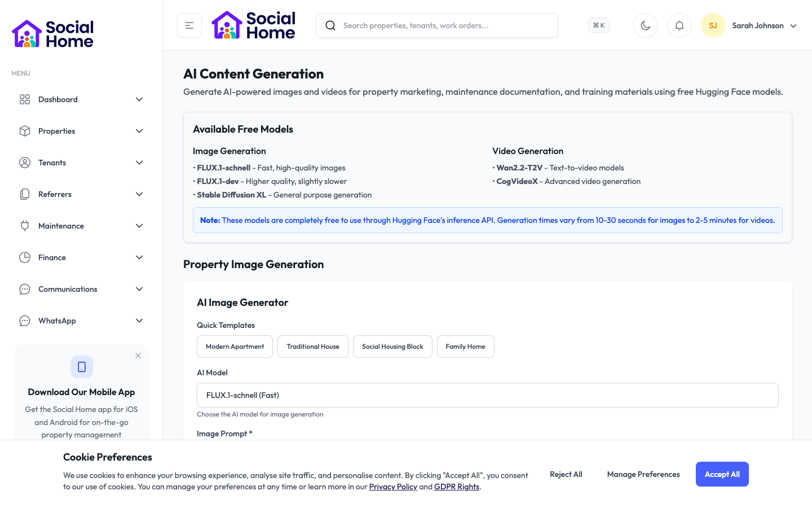Open notifications via the bell icon
The image size is (812, 508).
pyautogui.click(x=679, y=25)
